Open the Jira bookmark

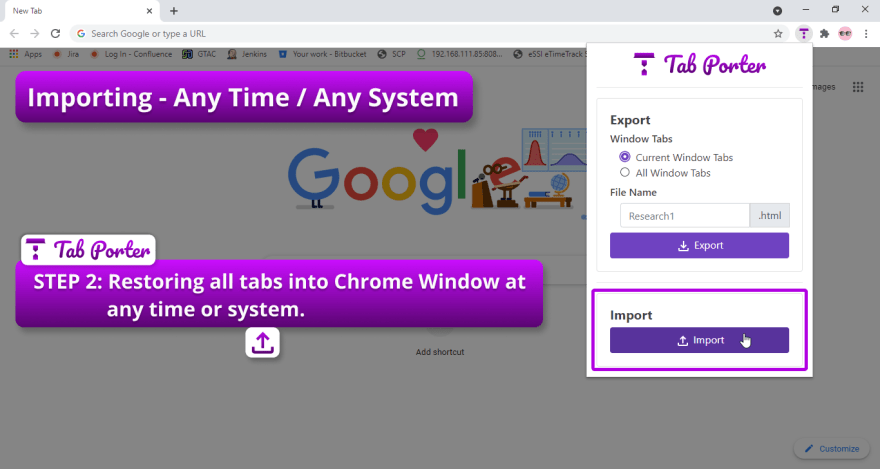[66, 54]
